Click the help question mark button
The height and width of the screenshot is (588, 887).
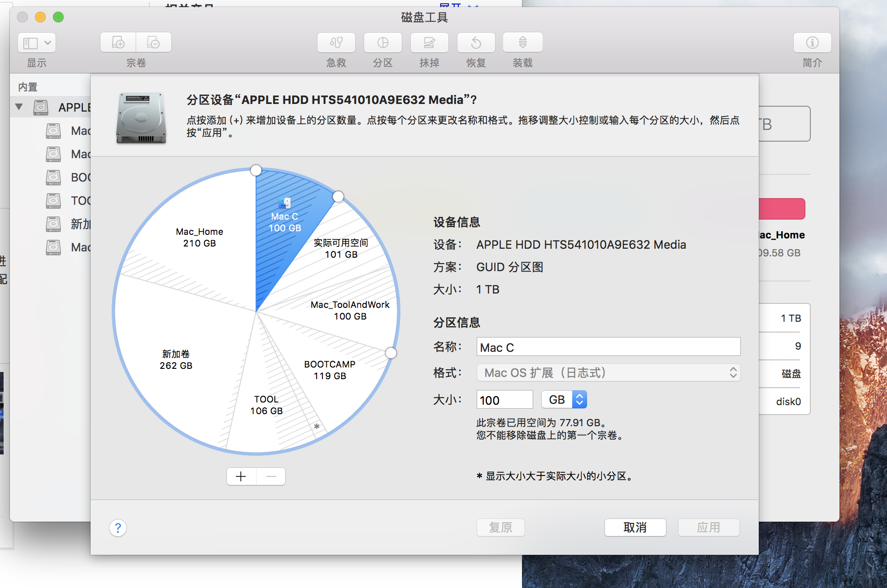pos(118,528)
